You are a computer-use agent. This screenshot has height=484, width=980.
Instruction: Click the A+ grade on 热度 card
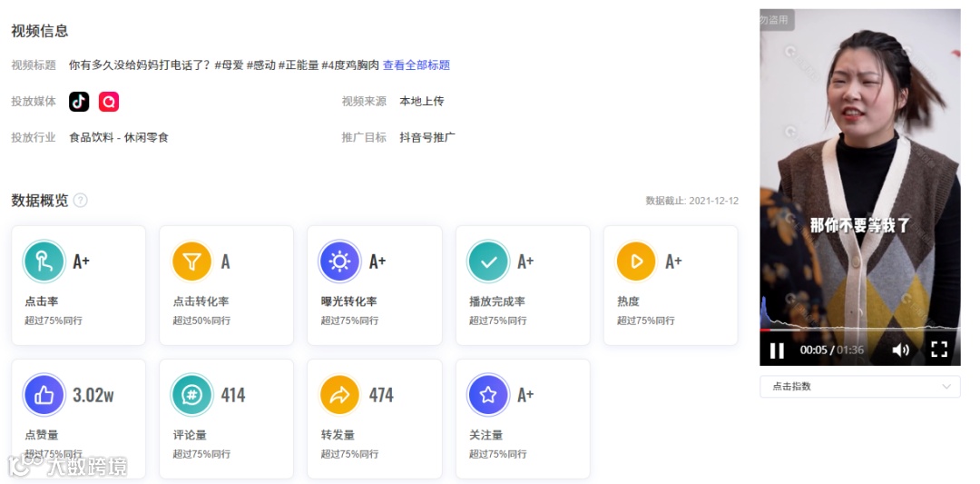[673, 262]
